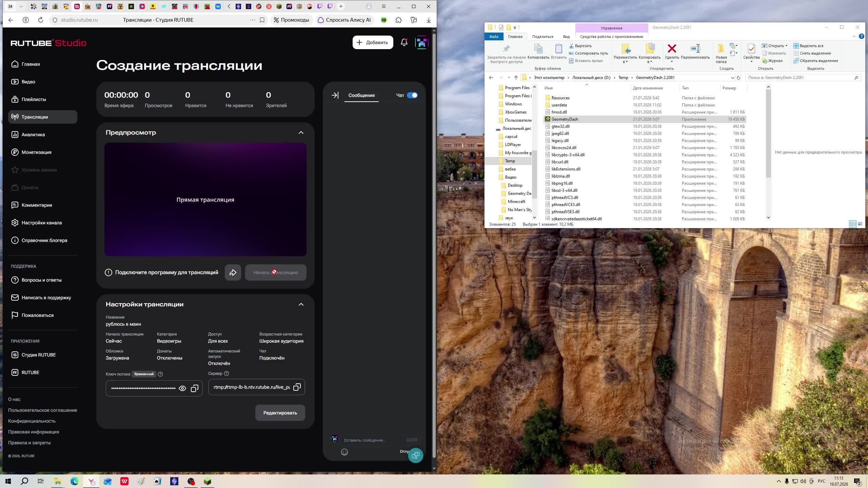Click the Редактировать button
The image size is (868, 488).
[x=280, y=413]
